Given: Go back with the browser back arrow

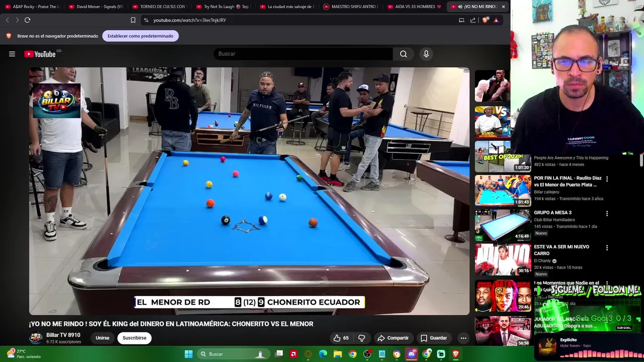Looking at the screenshot, I should (7, 20).
